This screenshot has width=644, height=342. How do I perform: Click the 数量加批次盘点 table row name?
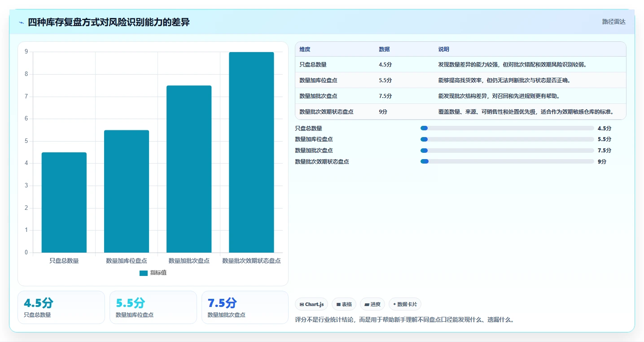[319, 96]
